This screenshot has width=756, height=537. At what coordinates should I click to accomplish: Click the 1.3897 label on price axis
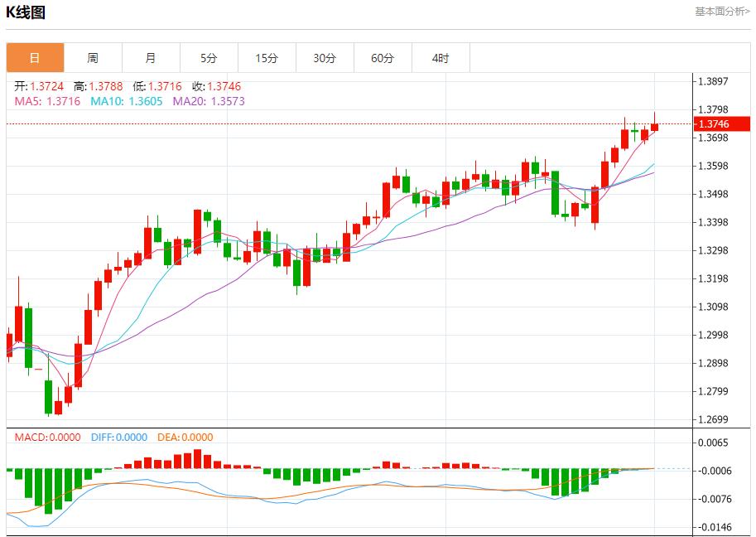click(x=713, y=81)
